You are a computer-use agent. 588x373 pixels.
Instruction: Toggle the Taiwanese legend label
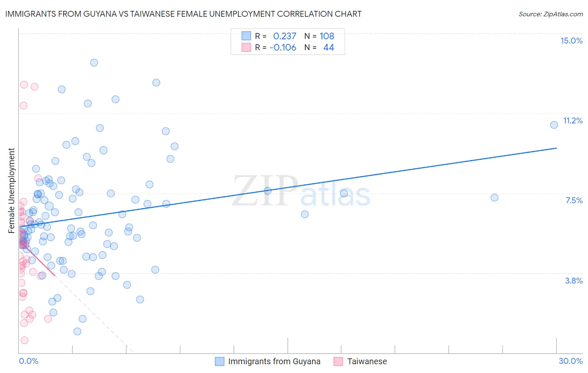367,361
